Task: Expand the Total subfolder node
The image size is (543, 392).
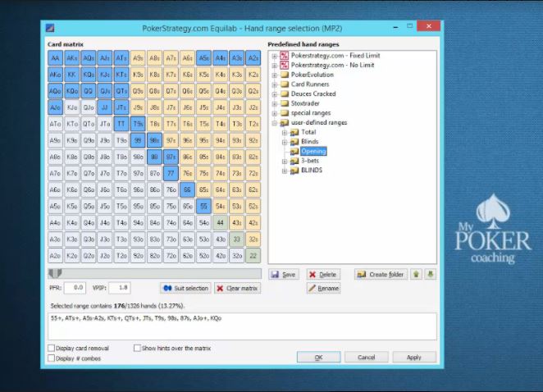Action: [285, 132]
